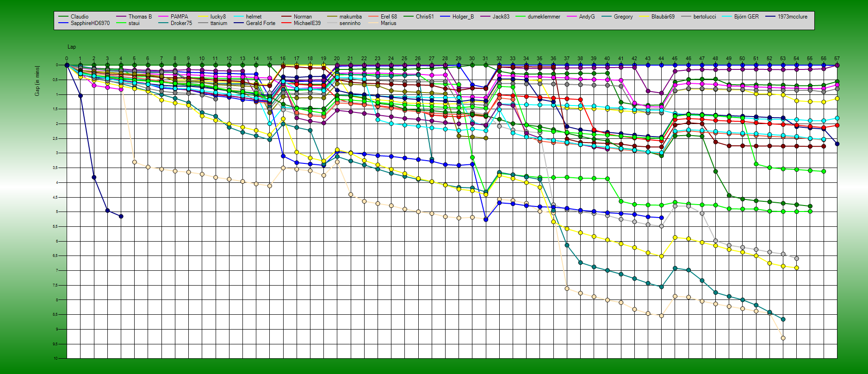This screenshot has width=868, height=374.
Task: Click the red line swatch beside MichaelE39
Action: 285,23
